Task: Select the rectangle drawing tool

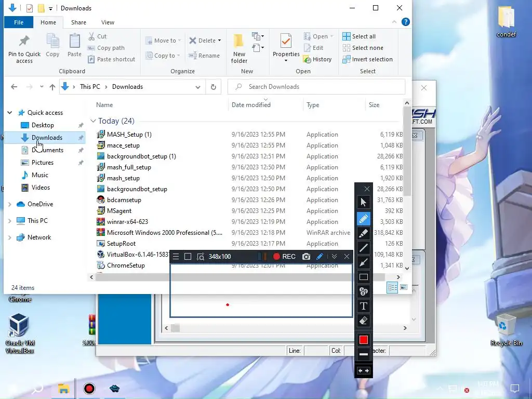Action: (363, 277)
